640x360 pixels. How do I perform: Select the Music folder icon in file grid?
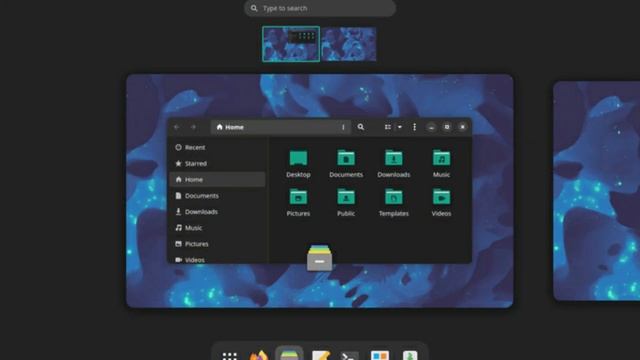[x=441, y=158]
